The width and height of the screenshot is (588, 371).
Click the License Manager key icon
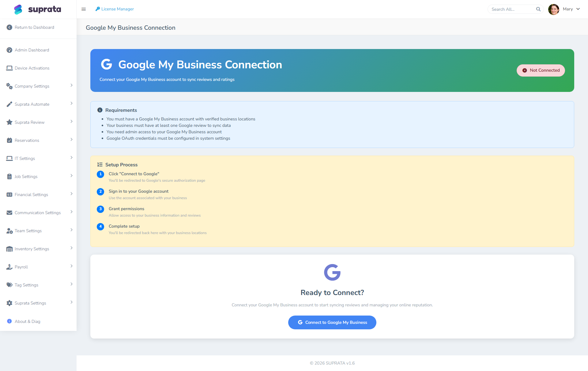pos(98,9)
